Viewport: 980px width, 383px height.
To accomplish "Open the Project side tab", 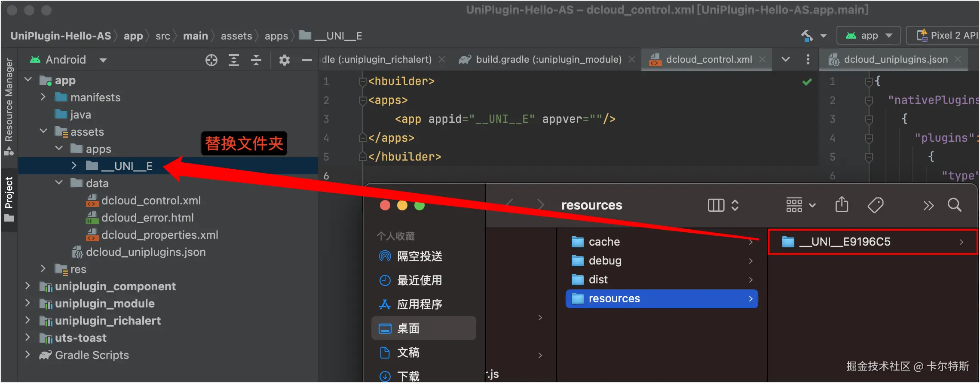I will coord(9,199).
